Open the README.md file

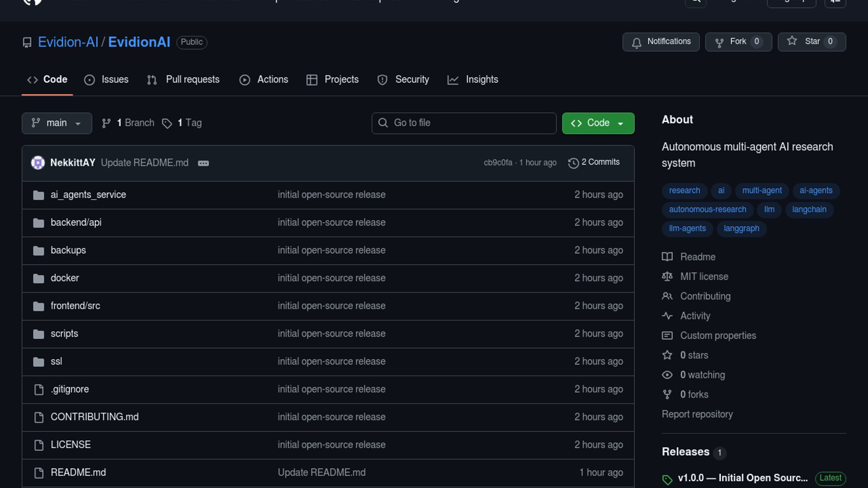click(78, 472)
